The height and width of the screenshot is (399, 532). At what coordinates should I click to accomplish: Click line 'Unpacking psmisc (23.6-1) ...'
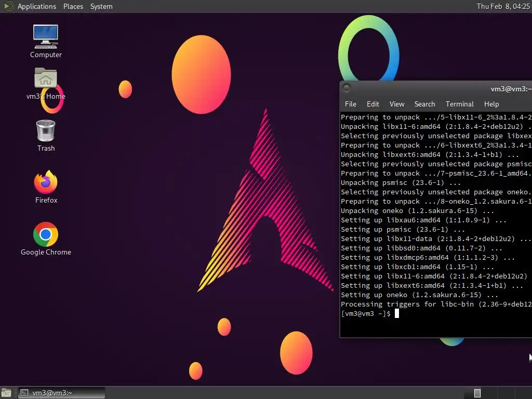[401, 183]
